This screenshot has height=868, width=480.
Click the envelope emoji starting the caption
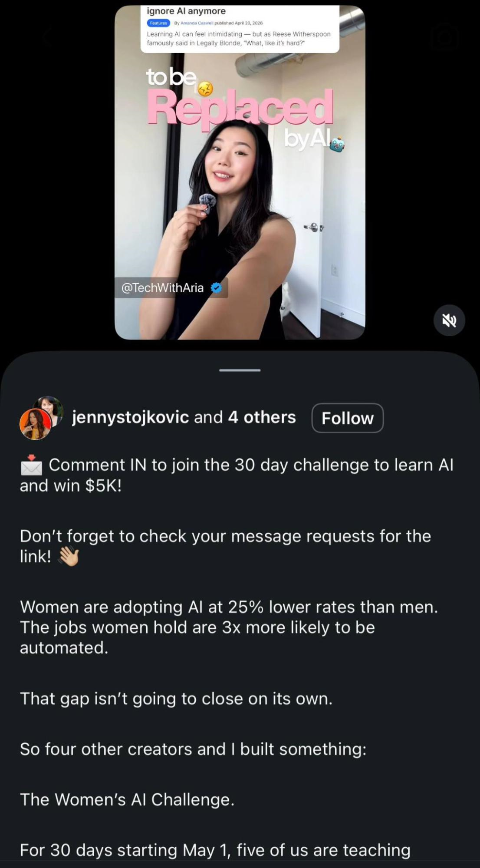coord(31,465)
